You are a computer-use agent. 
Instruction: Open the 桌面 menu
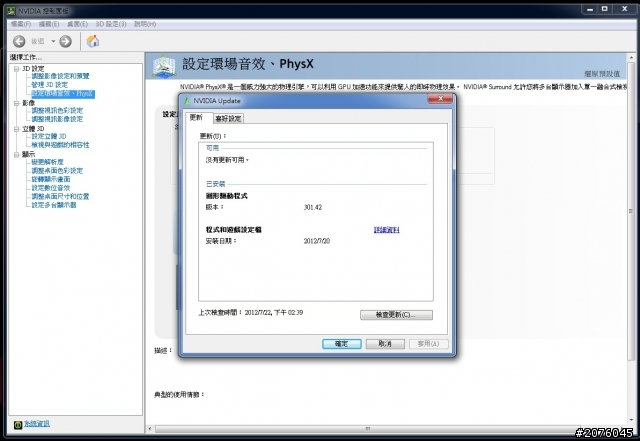[x=78, y=24]
